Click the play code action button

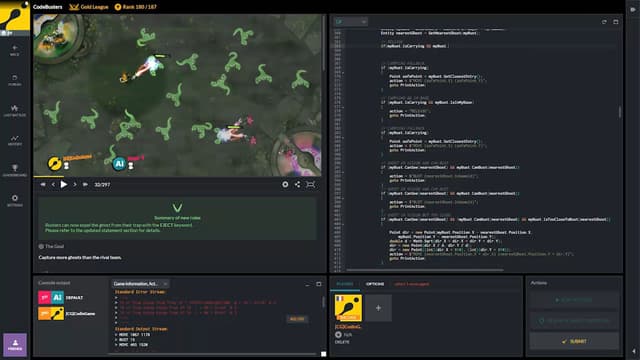[574, 300]
